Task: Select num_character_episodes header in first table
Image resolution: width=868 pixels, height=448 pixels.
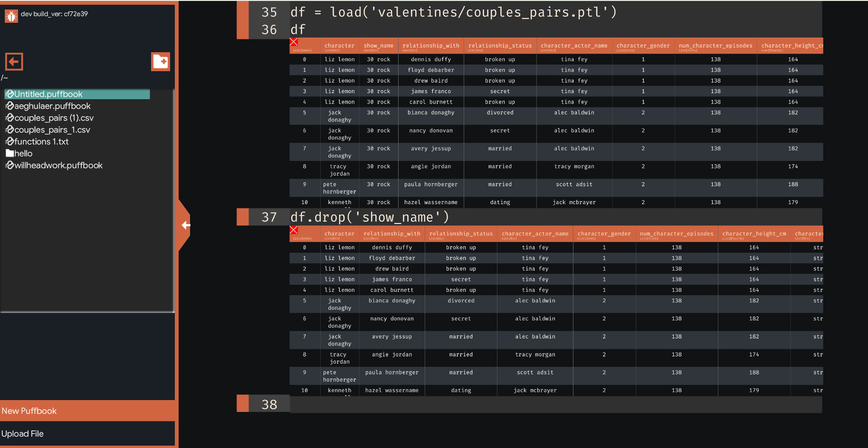Action: click(x=715, y=46)
